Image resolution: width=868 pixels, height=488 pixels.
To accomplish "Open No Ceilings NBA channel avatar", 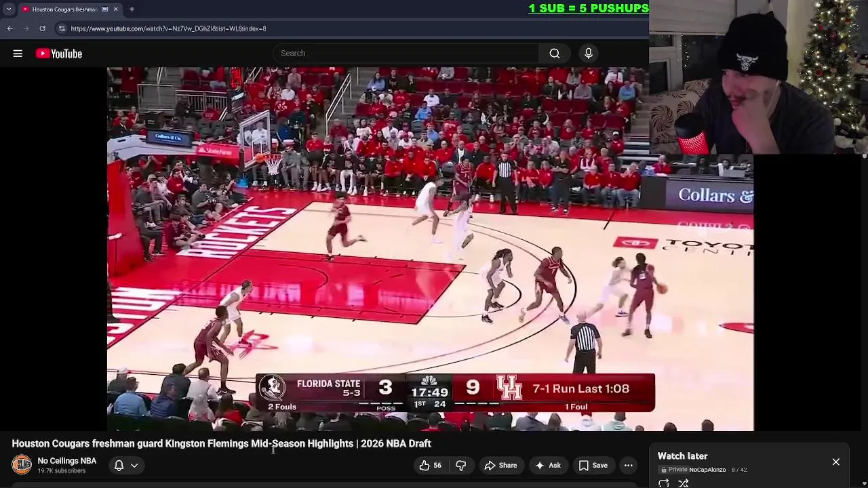I will point(22,464).
